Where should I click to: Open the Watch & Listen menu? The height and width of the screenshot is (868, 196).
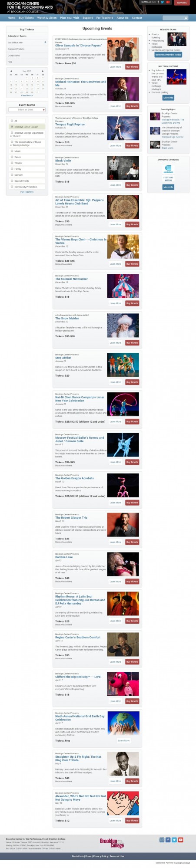(47, 18)
